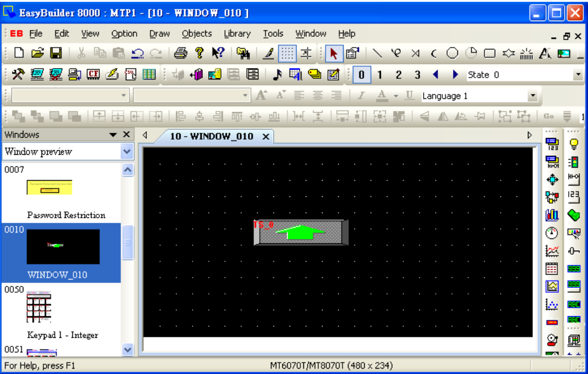
Task: Close the WINDOW_010 tab
Action: [266, 137]
